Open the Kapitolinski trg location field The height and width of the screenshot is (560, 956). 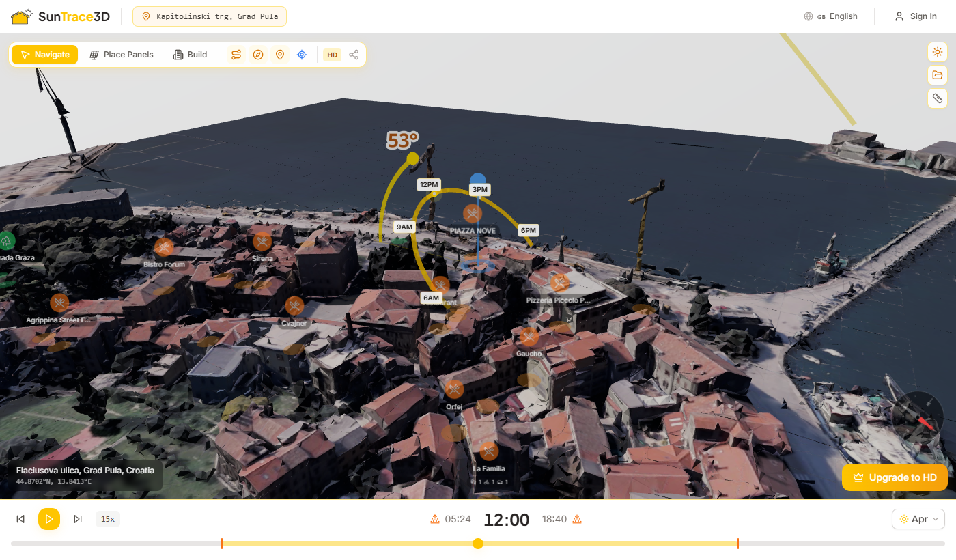point(209,16)
